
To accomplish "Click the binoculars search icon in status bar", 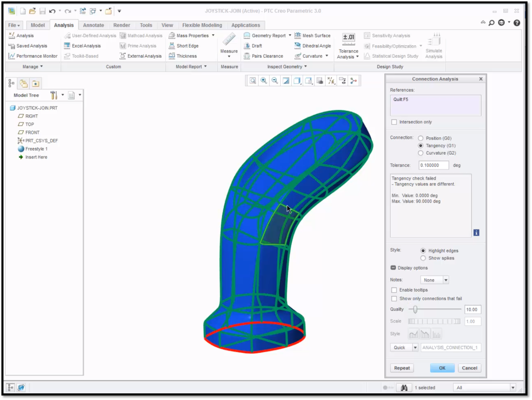I will coord(404,387).
